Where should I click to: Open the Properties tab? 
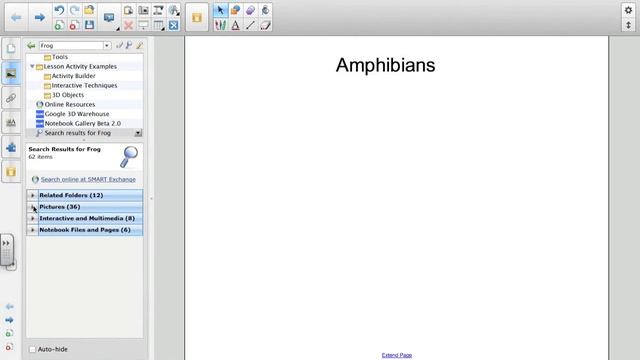(x=11, y=122)
